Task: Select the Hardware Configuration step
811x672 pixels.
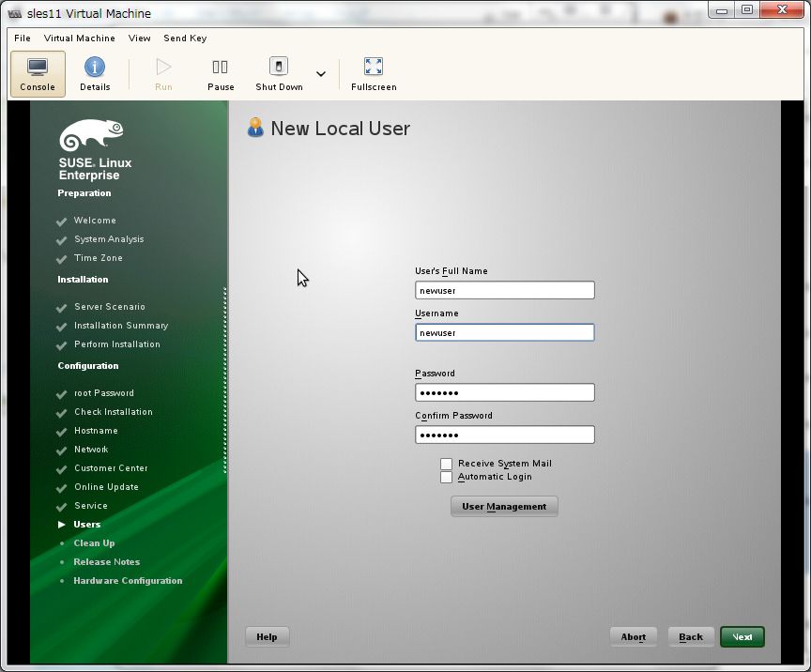Action: (x=128, y=581)
